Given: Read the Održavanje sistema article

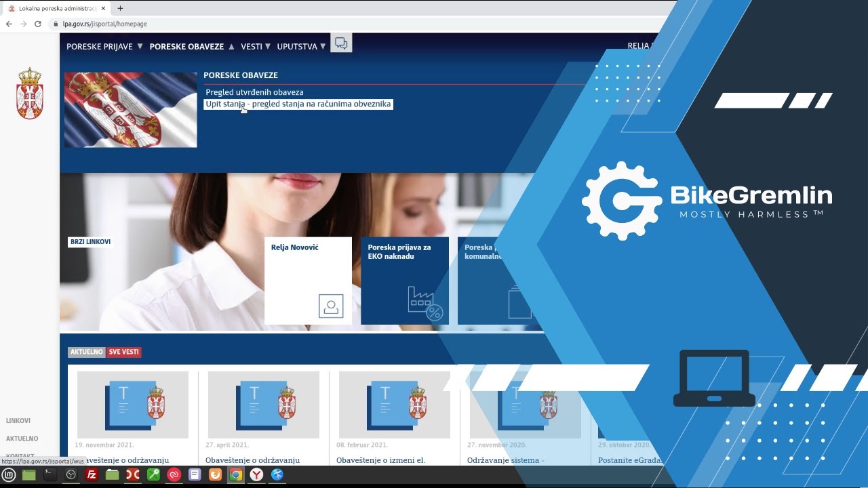Looking at the screenshot, I should [x=506, y=460].
